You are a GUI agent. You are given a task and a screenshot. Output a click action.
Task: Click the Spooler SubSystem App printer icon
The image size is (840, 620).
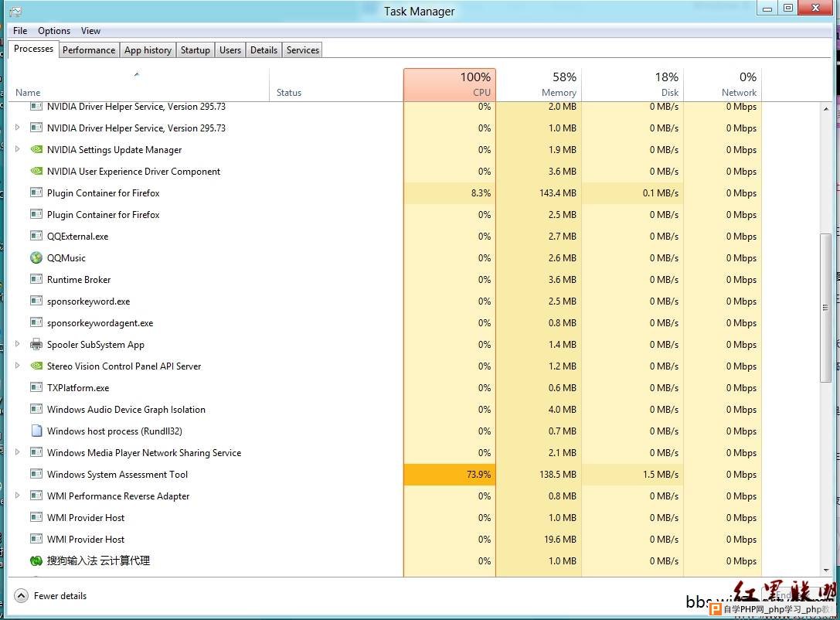click(x=36, y=345)
